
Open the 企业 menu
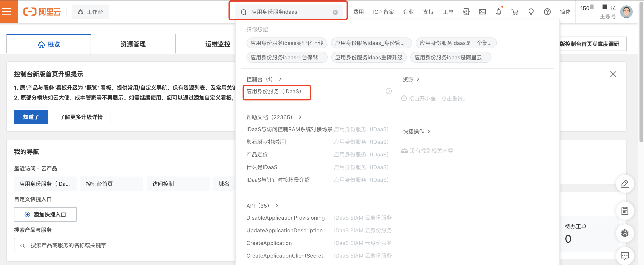click(x=408, y=12)
